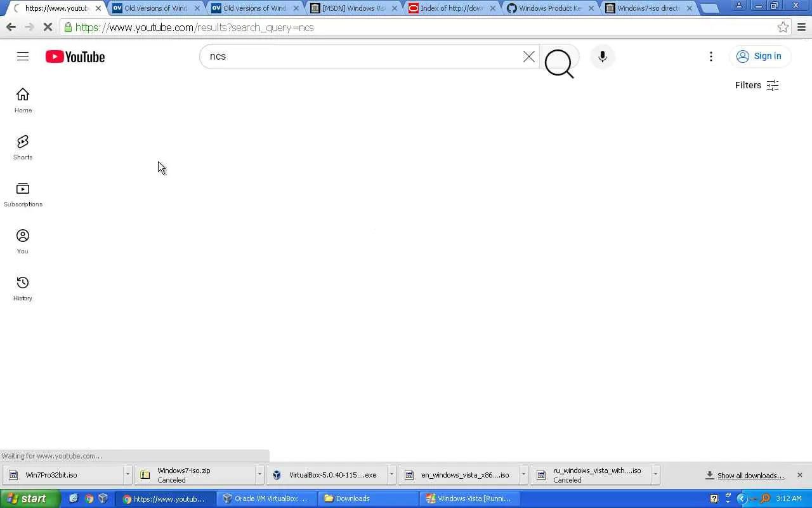Stop the page from loading
The width and height of the screenshot is (812, 508).
48,27
